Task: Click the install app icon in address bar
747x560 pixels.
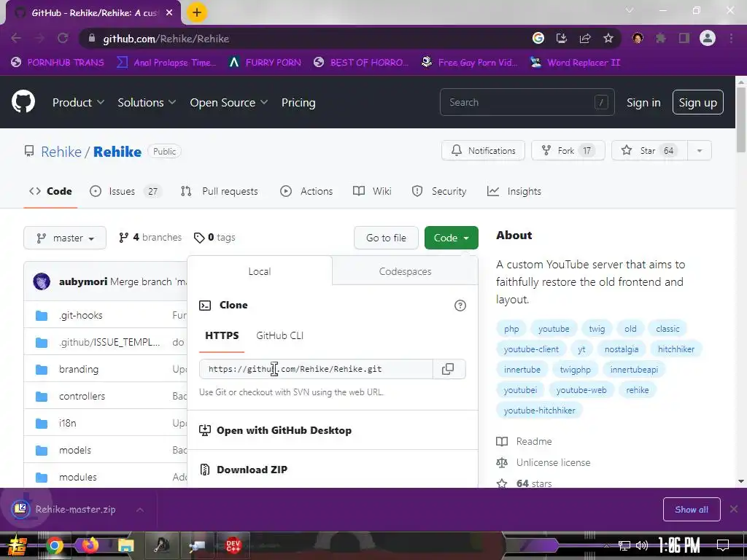Action: [562, 38]
